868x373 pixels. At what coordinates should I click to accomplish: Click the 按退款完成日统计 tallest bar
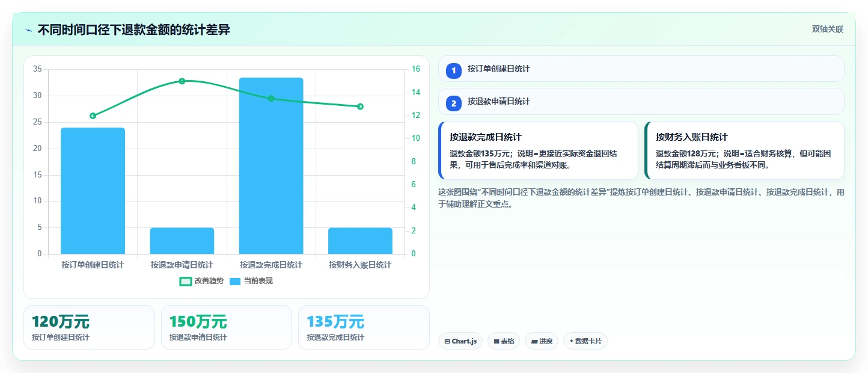[x=271, y=165]
